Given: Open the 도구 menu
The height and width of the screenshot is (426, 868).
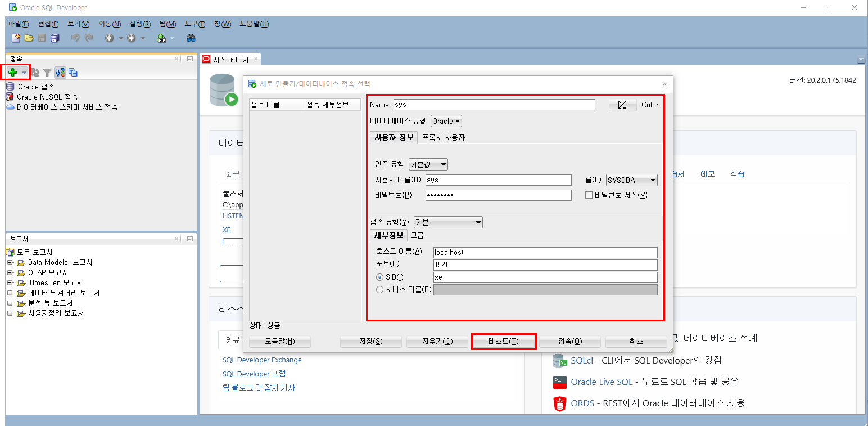Looking at the screenshot, I should (x=195, y=24).
